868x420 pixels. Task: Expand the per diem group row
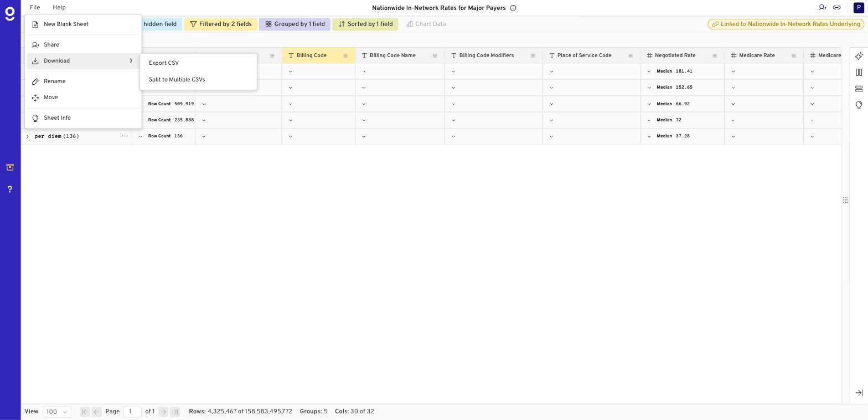click(27, 136)
